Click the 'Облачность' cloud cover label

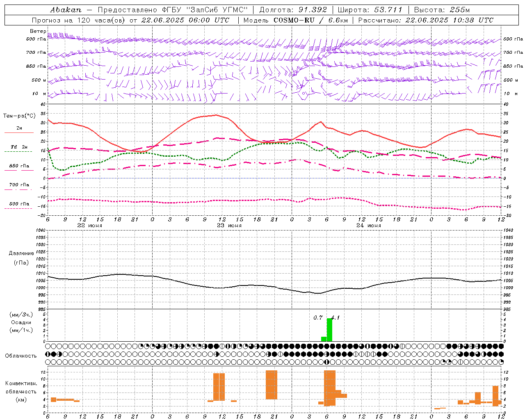coord(21,356)
